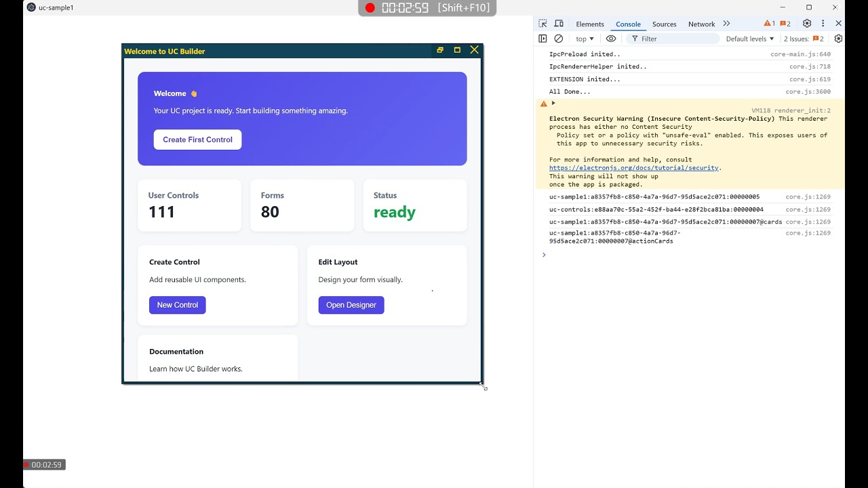This screenshot has height=488, width=868.
Task: Open the Network tab
Action: coord(701,24)
